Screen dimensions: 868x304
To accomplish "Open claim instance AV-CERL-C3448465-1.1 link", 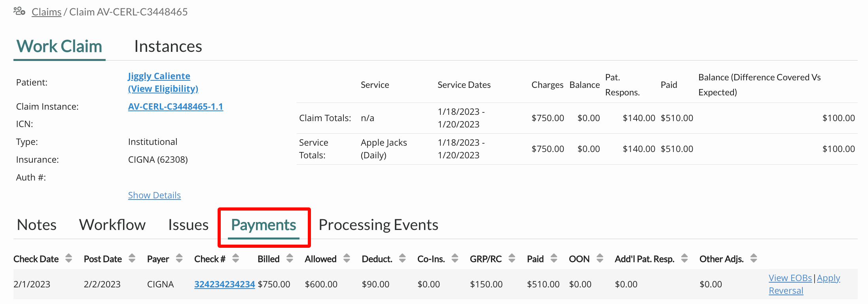I will 176,106.
